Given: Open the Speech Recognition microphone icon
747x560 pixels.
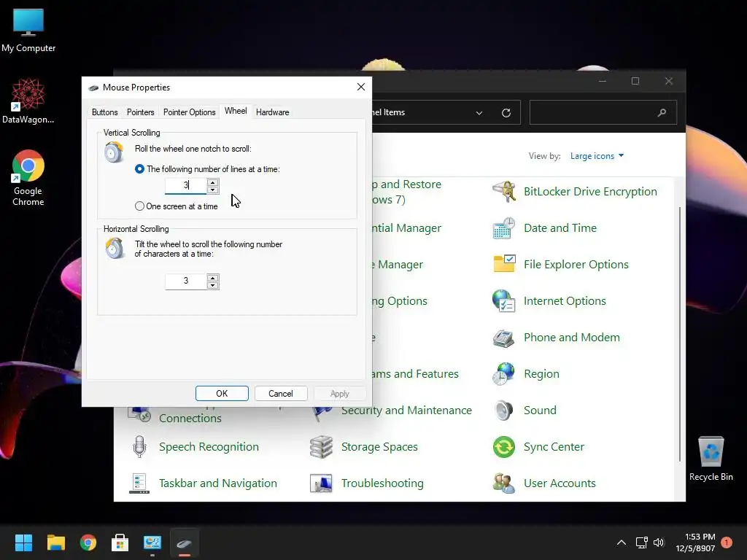Looking at the screenshot, I should click(x=139, y=447).
